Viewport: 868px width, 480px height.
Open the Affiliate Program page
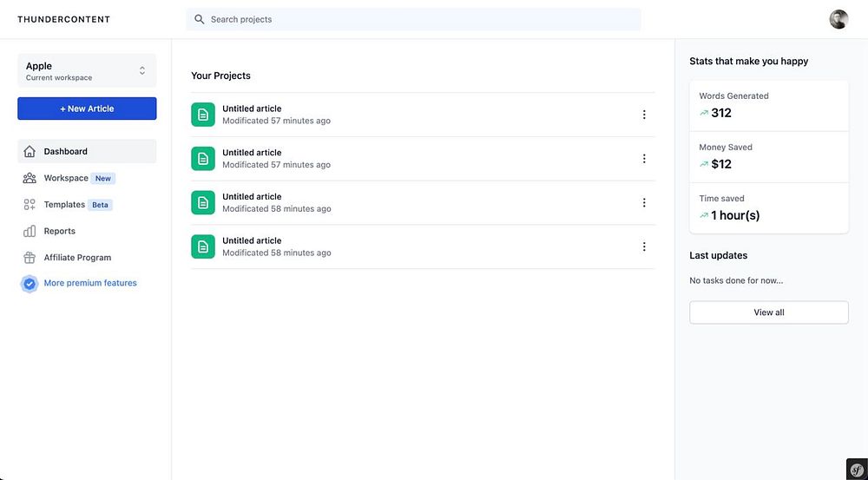click(77, 258)
